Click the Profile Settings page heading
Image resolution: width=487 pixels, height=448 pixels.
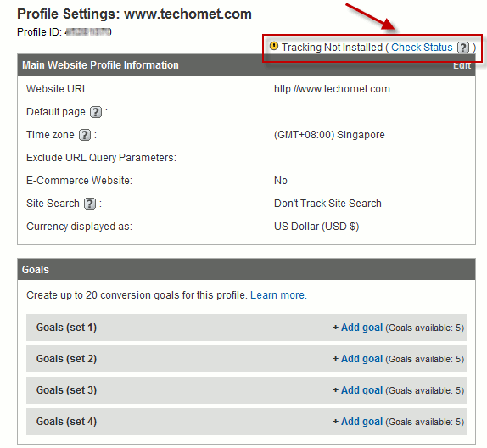click(x=134, y=14)
